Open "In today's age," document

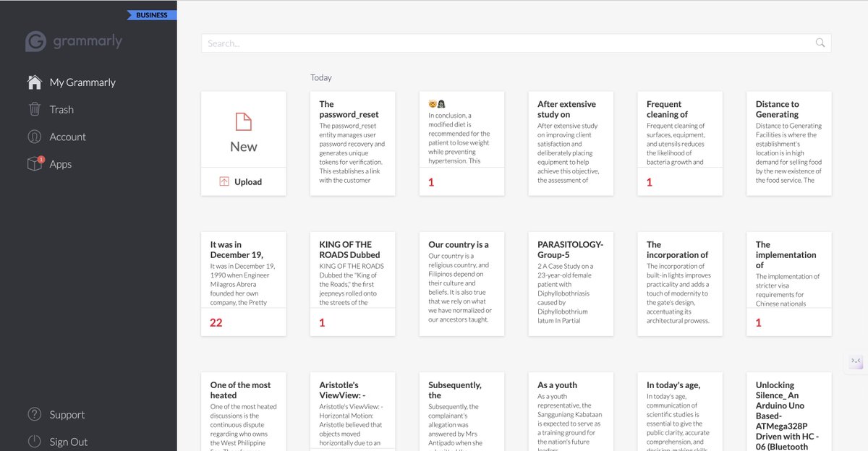(680, 412)
